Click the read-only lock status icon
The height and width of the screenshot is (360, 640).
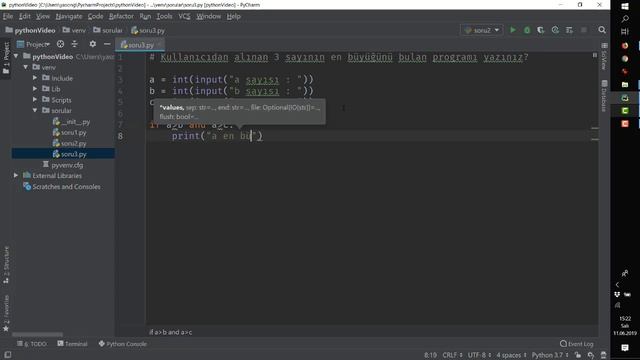point(578,355)
